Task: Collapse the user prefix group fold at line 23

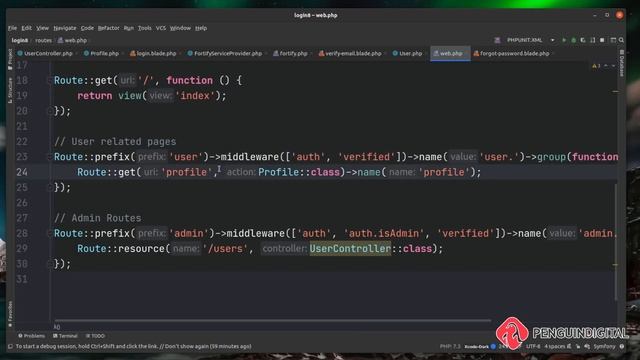Action: click(50, 157)
